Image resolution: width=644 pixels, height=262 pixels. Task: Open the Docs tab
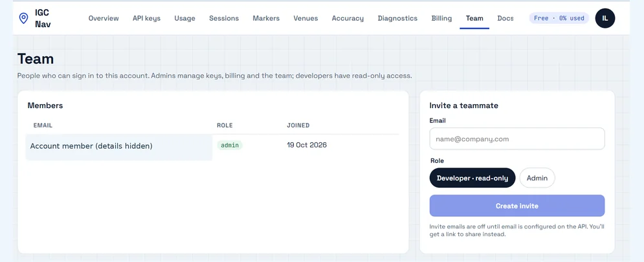tap(505, 18)
